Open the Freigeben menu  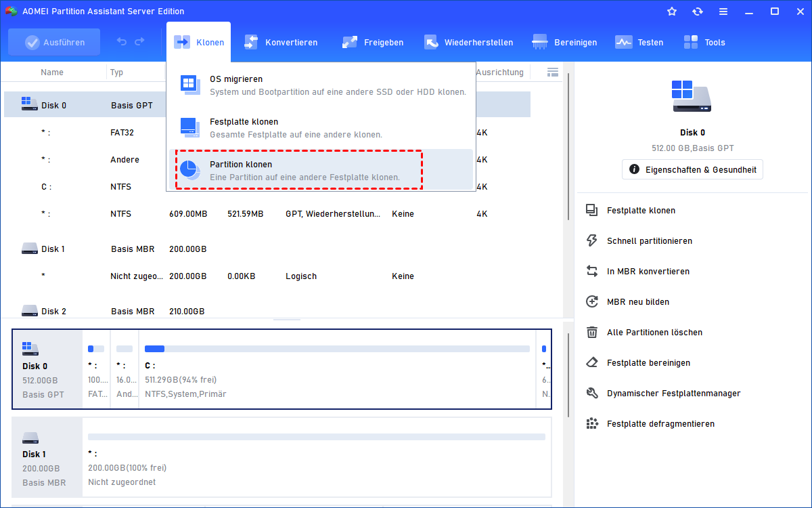374,42
